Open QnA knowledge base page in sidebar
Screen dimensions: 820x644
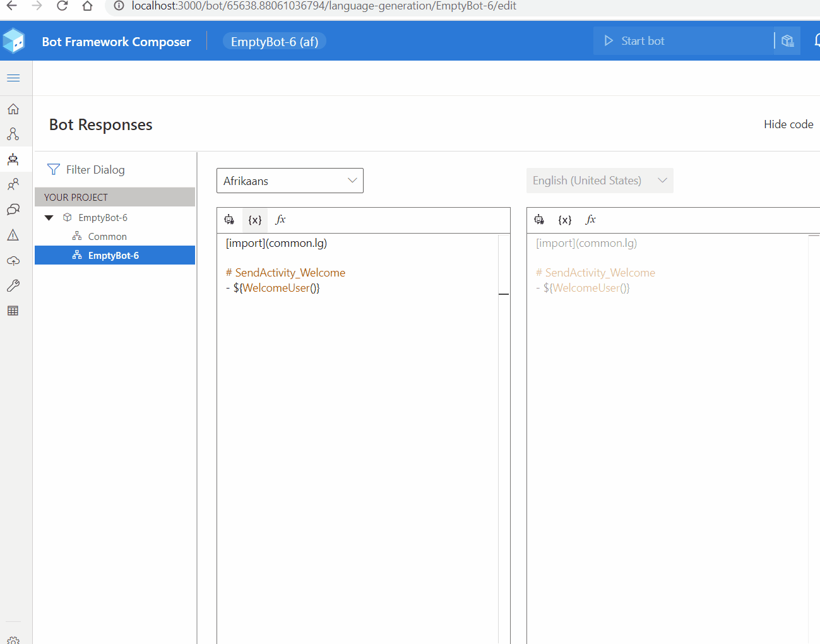coord(13,210)
